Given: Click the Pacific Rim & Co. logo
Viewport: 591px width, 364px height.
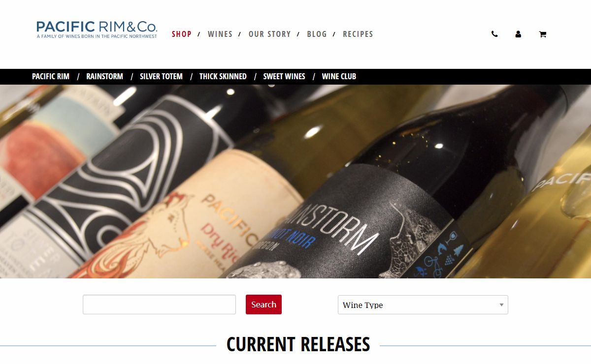Looking at the screenshot, I should click(97, 30).
